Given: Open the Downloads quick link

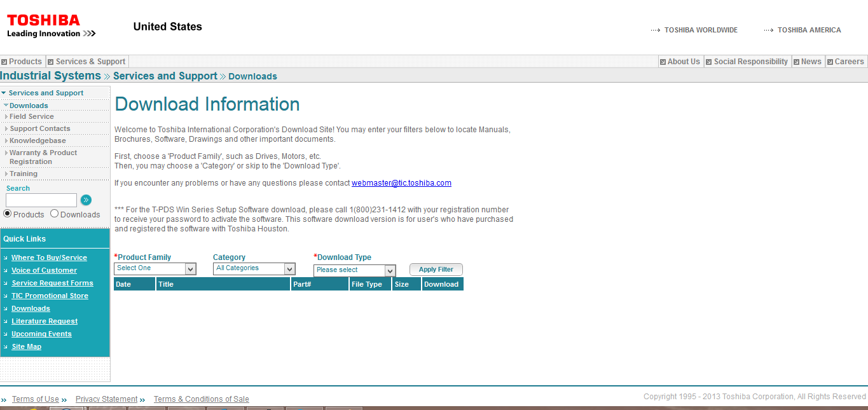Looking at the screenshot, I should point(31,308).
